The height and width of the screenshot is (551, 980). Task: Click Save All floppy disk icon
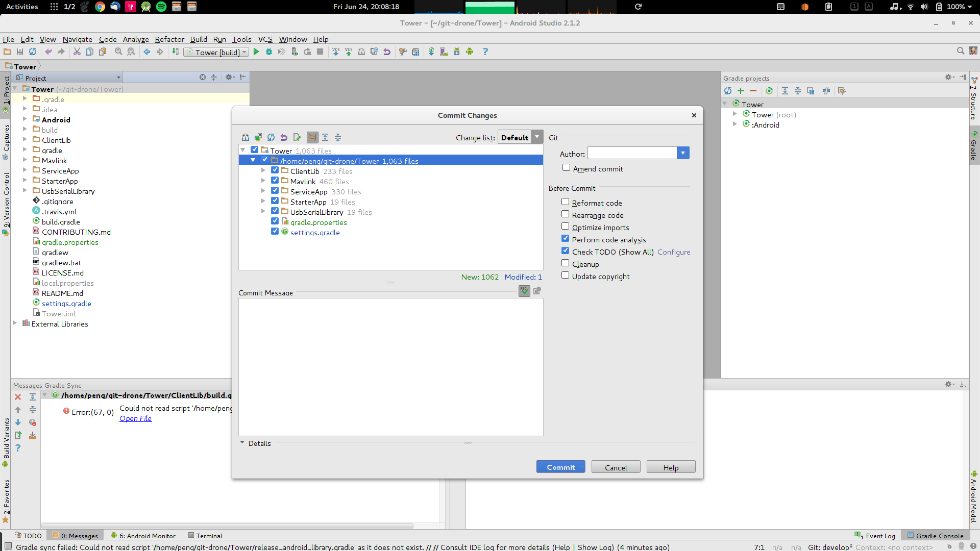[20, 52]
